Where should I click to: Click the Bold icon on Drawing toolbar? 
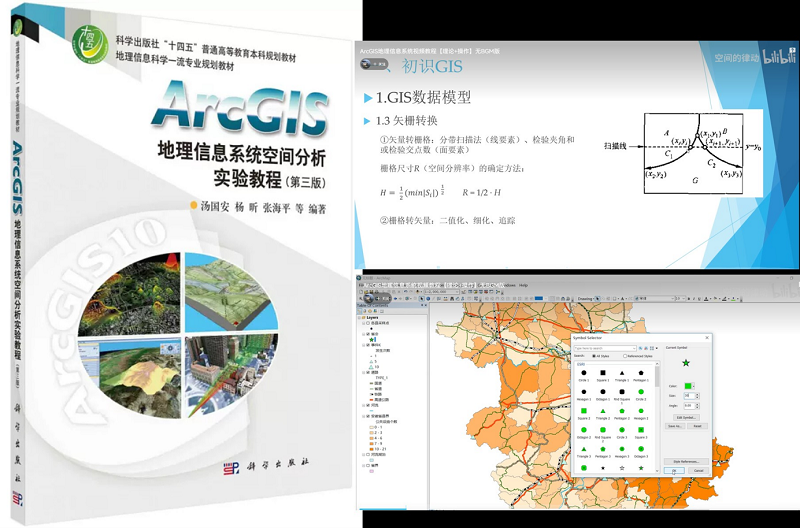pyautogui.click(x=688, y=298)
